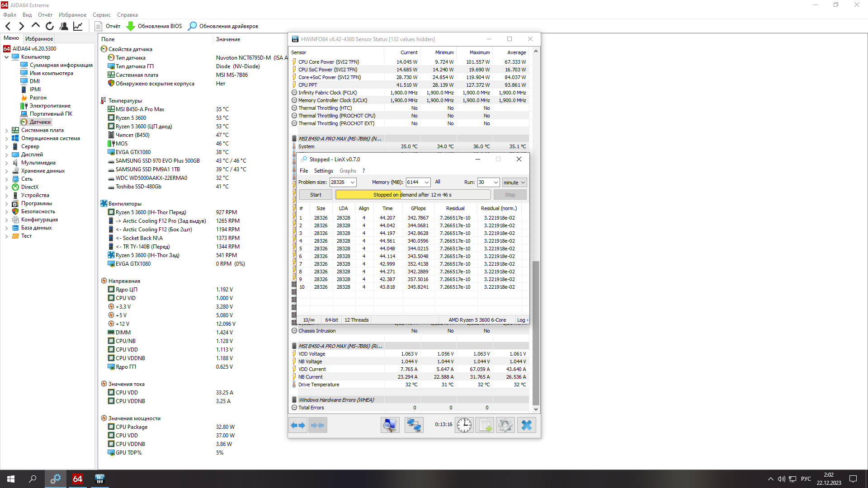Click the AIDA64 user profile toolbar icon
The image size is (868, 488).
[64, 26]
